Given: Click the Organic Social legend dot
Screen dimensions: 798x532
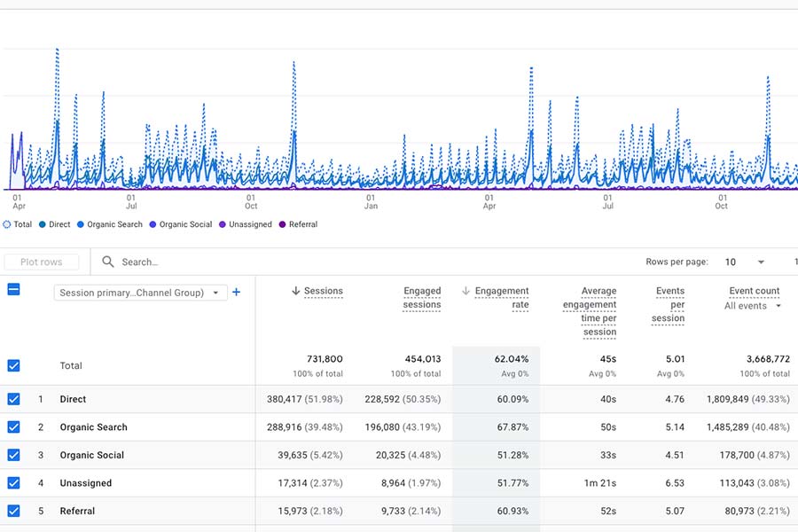Looking at the screenshot, I should (153, 224).
